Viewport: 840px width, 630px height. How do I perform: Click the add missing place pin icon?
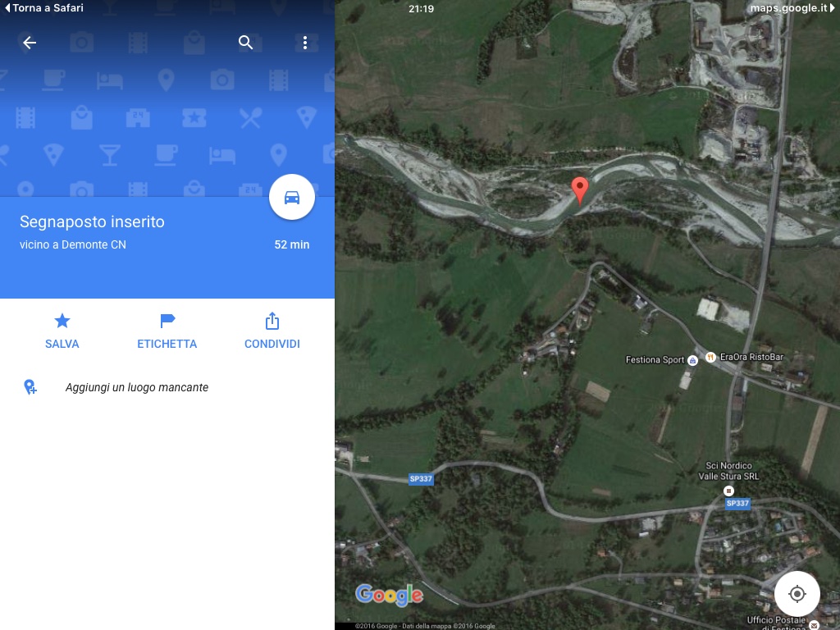[30, 387]
